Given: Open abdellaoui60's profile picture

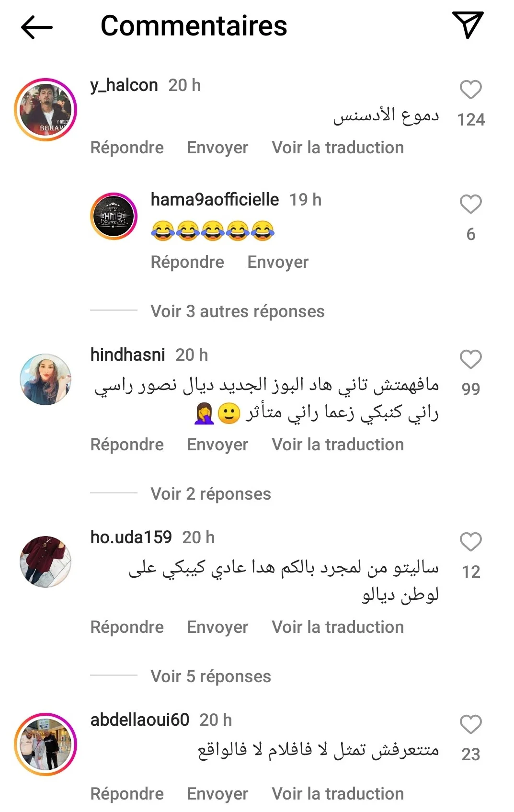Looking at the screenshot, I should [x=46, y=744].
